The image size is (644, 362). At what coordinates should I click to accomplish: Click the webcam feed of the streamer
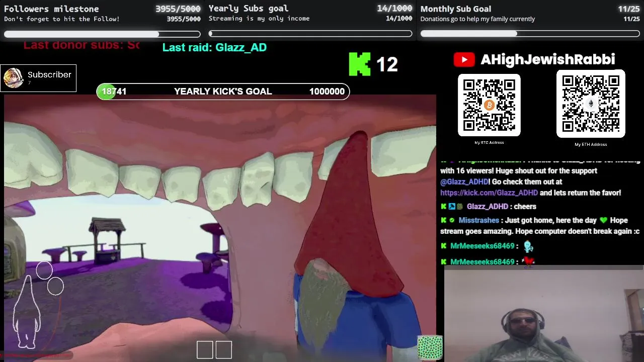[544, 316]
